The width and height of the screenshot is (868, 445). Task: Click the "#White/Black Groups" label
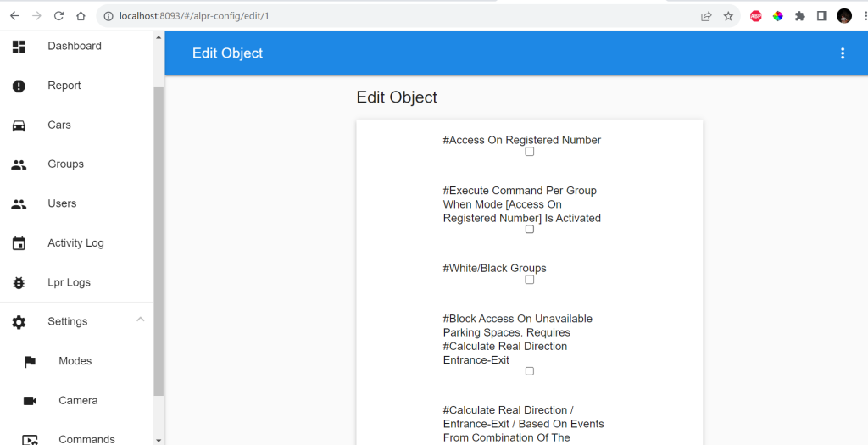(x=494, y=269)
